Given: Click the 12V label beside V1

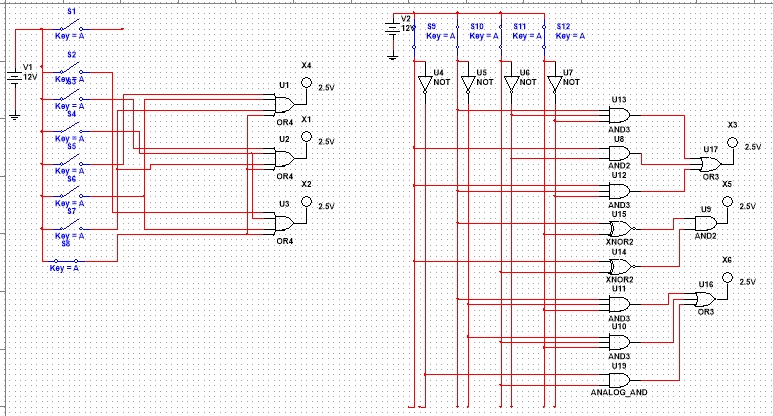Looking at the screenshot, I should point(30,77).
